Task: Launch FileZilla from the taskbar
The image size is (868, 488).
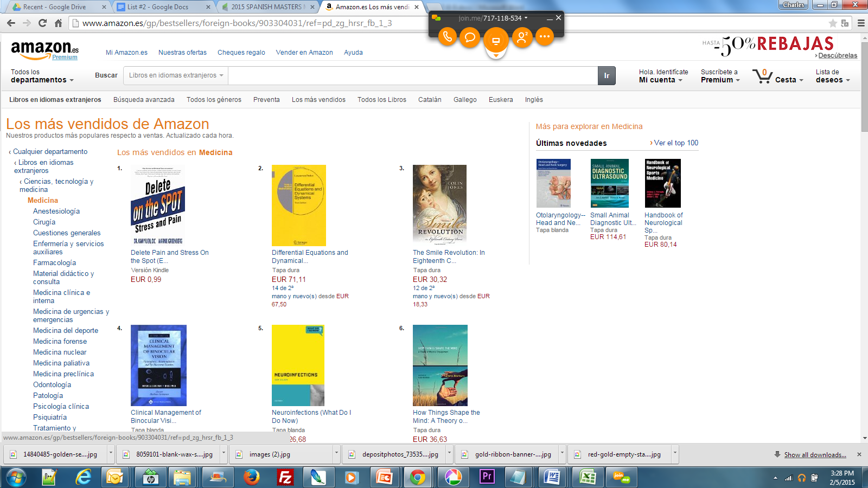Action: tap(285, 477)
